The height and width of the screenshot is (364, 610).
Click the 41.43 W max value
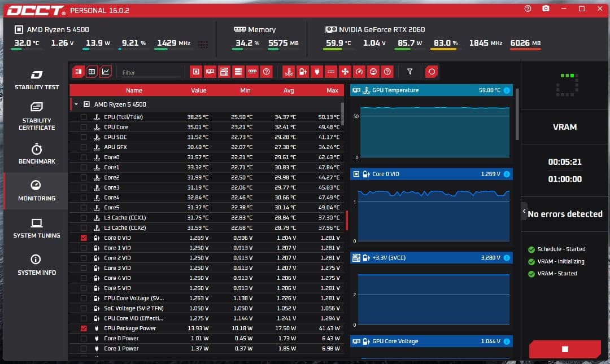click(x=329, y=328)
